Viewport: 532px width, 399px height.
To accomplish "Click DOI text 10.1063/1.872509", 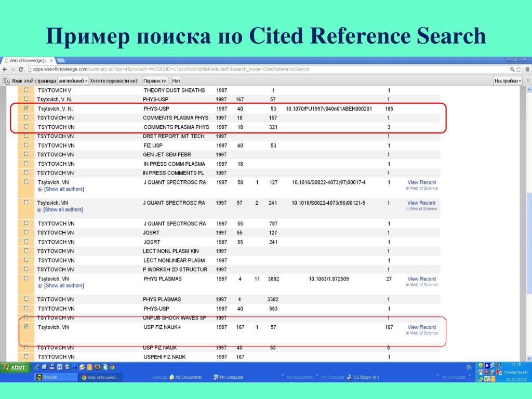I will (x=329, y=279).
